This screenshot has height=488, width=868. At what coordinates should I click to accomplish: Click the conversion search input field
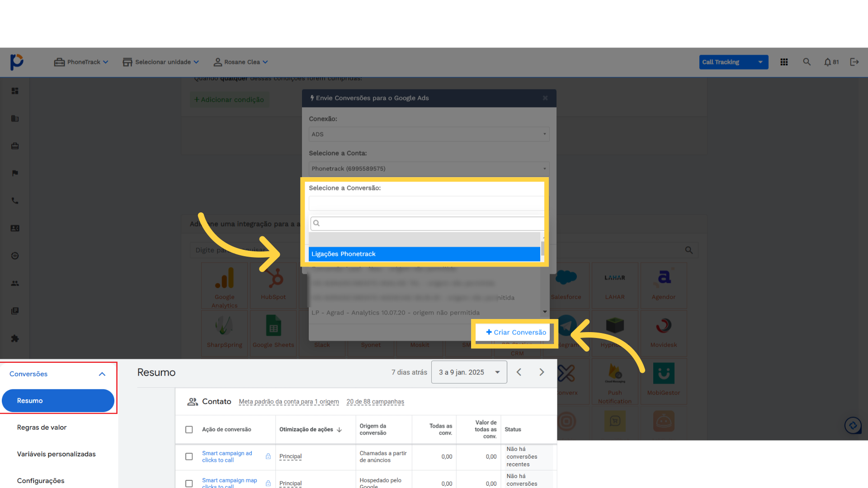pos(427,223)
